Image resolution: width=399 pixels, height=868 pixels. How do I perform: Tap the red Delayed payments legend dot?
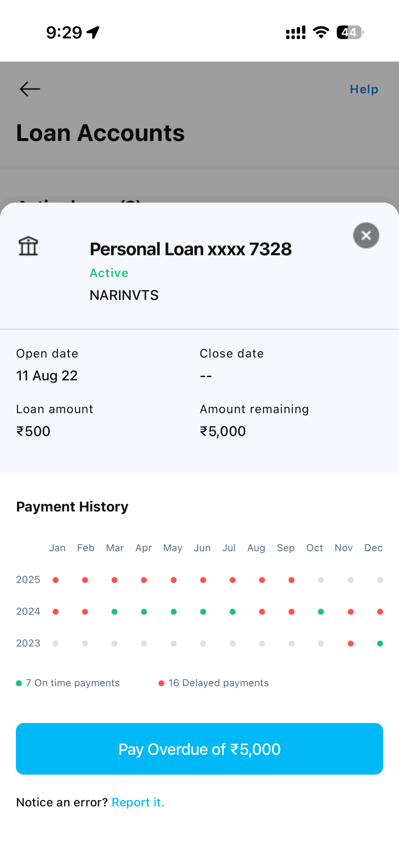(161, 683)
